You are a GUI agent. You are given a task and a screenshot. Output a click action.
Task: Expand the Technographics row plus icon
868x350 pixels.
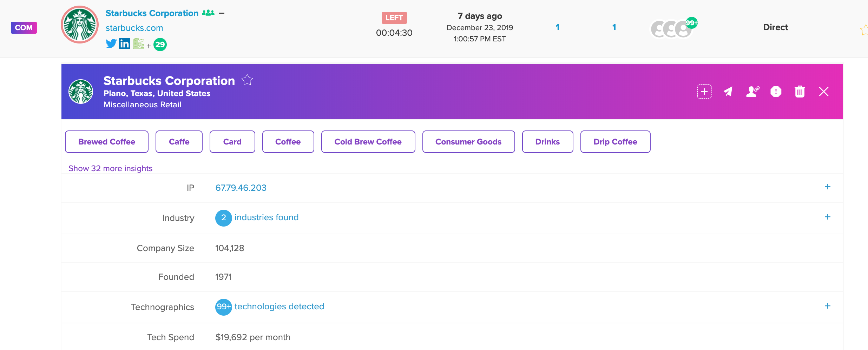828,306
